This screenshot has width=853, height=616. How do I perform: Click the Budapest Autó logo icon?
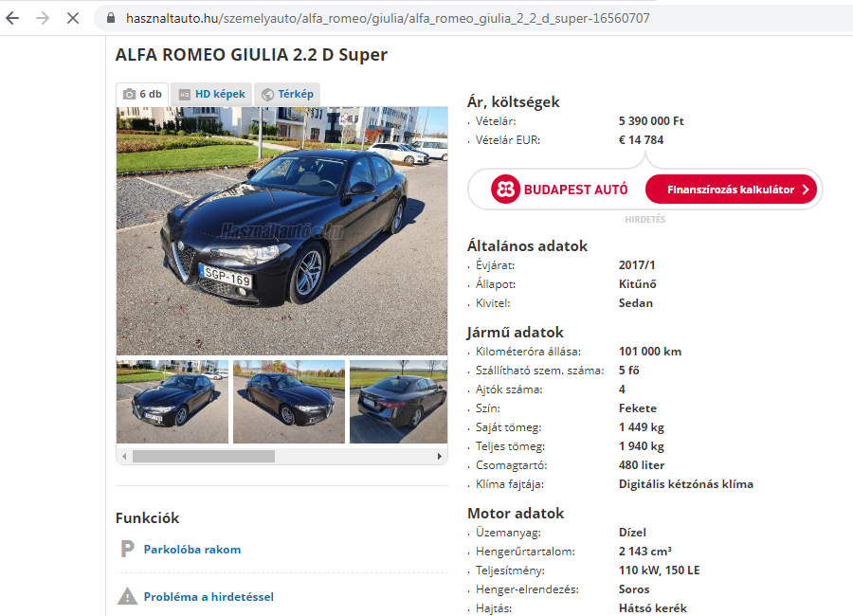coord(505,190)
